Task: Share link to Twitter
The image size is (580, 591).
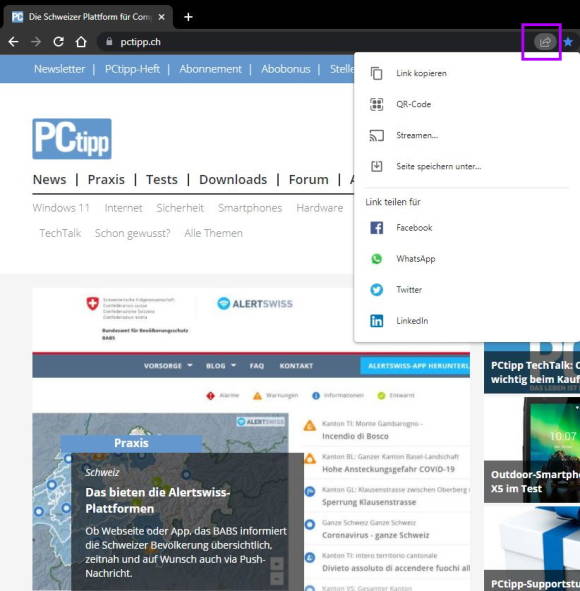Action: (467, 289)
